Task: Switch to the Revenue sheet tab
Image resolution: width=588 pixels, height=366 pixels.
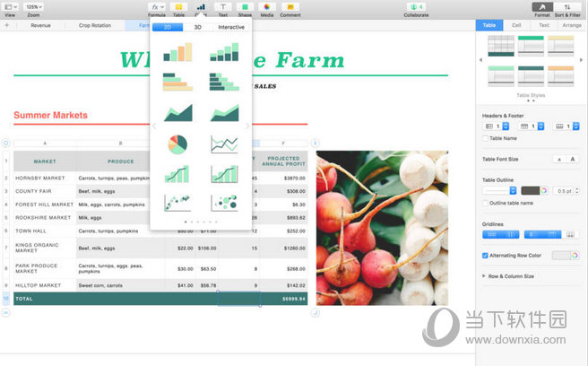Action: coord(41,25)
